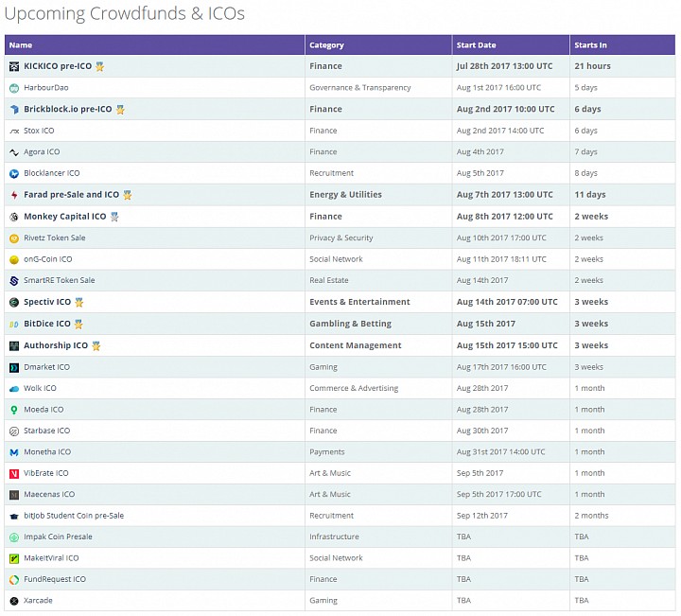This screenshot has width=681, height=616.
Task: Click the silver medal badge beside Monkey Capital
Action: pyautogui.click(x=114, y=217)
